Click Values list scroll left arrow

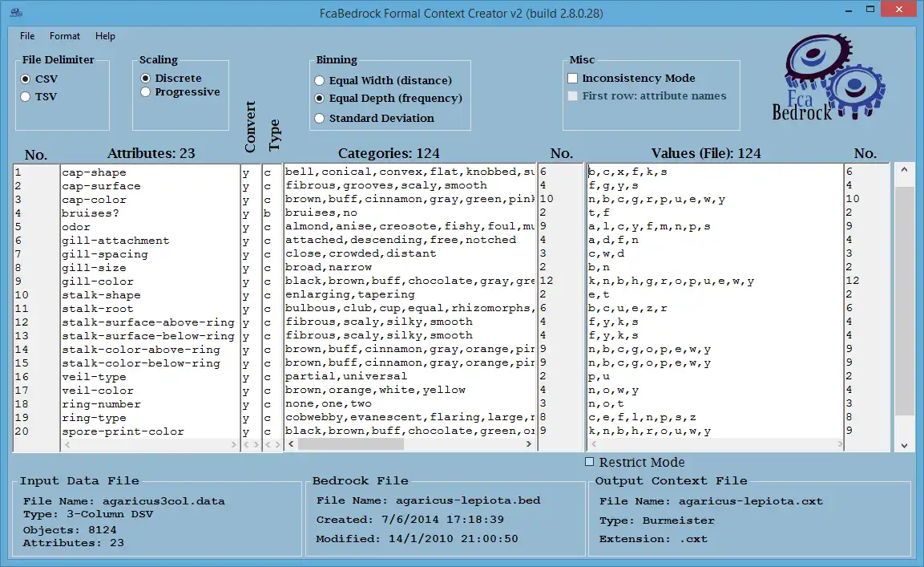[593, 443]
